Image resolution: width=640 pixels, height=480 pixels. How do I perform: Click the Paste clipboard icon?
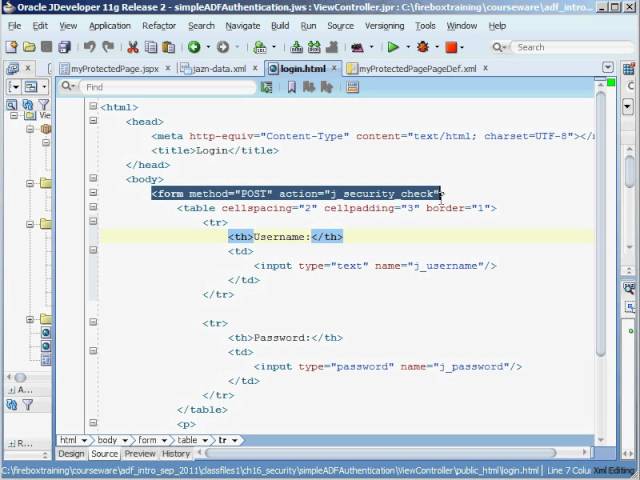coord(168,47)
